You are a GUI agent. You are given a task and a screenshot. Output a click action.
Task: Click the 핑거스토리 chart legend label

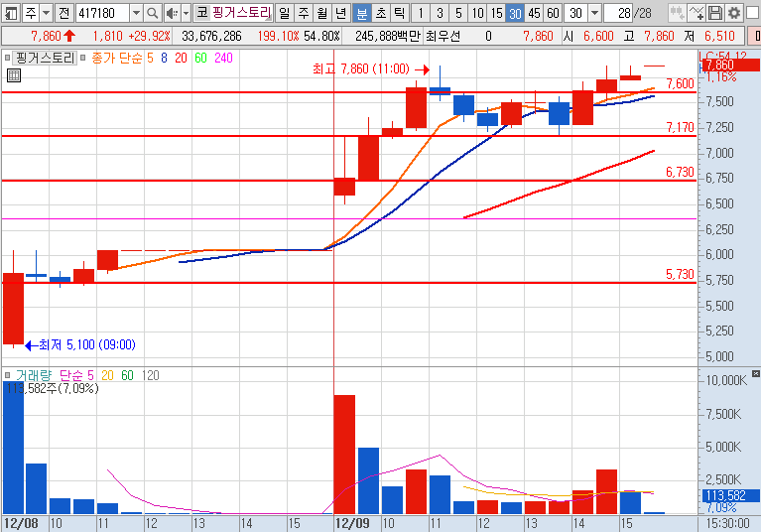45,59
